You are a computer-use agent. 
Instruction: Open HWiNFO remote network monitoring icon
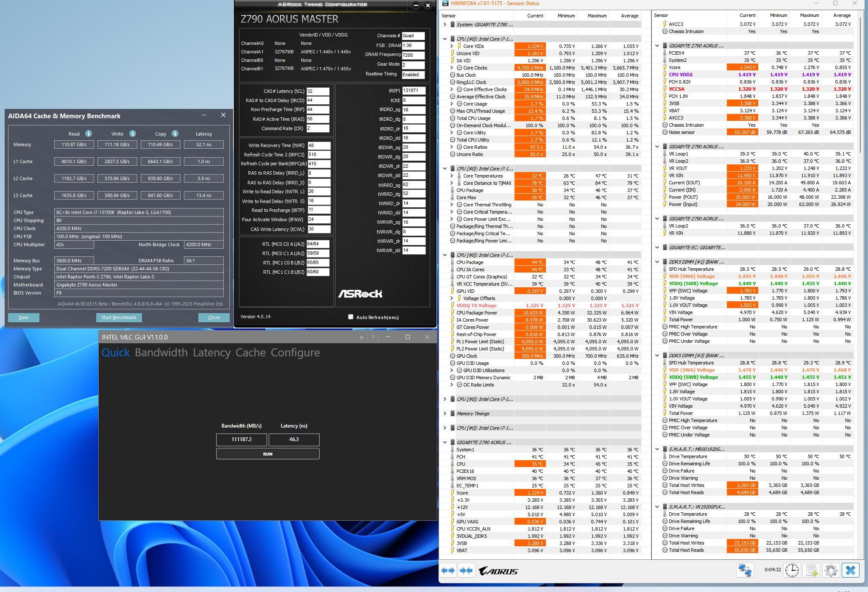(745, 570)
